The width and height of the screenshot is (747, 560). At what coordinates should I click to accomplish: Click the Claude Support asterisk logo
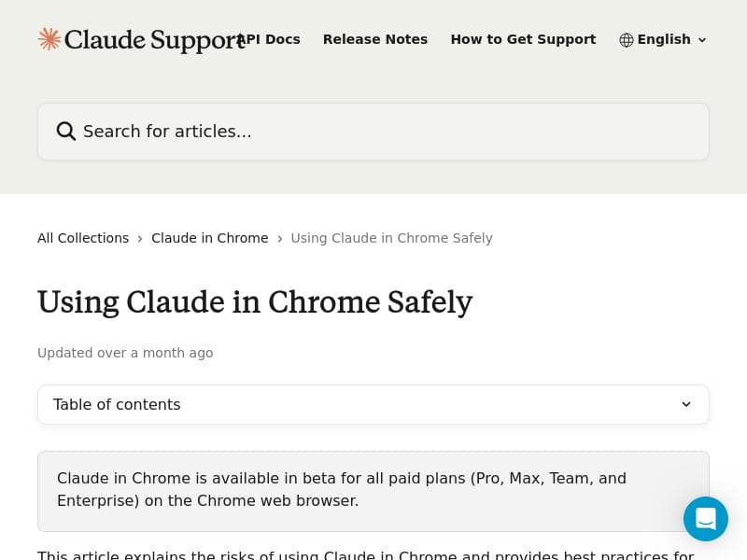pos(49,39)
